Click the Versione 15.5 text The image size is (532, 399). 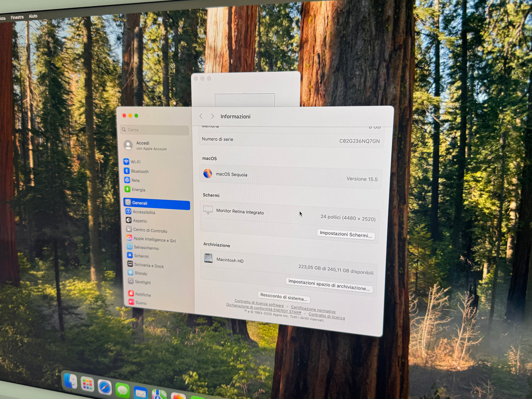click(x=362, y=179)
